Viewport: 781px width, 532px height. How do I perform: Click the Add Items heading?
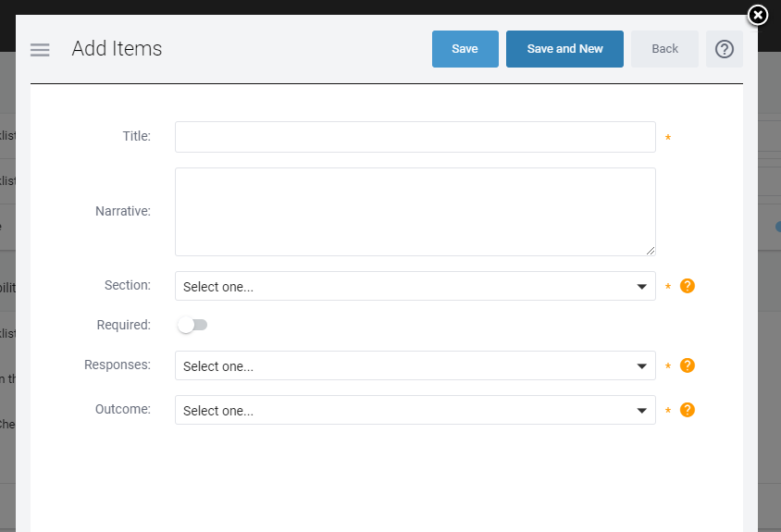[x=117, y=49]
